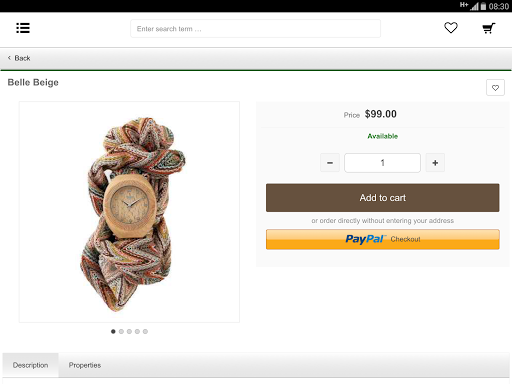Tap the Back label text

[x=22, y=58]
